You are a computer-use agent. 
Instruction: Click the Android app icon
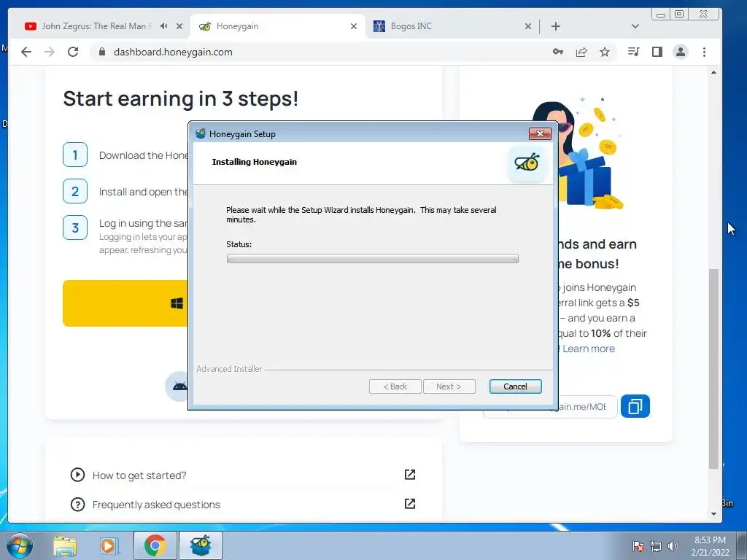179,386
